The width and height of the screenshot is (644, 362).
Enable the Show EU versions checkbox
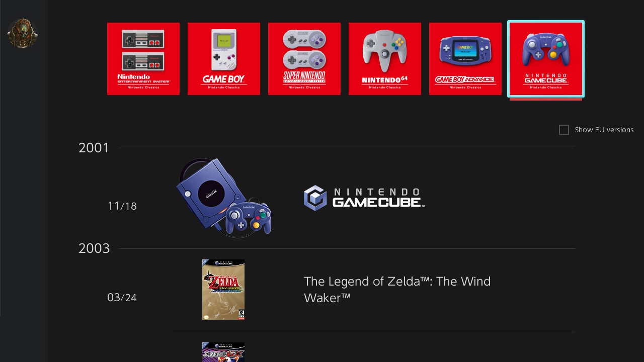(x=564, y=130)
